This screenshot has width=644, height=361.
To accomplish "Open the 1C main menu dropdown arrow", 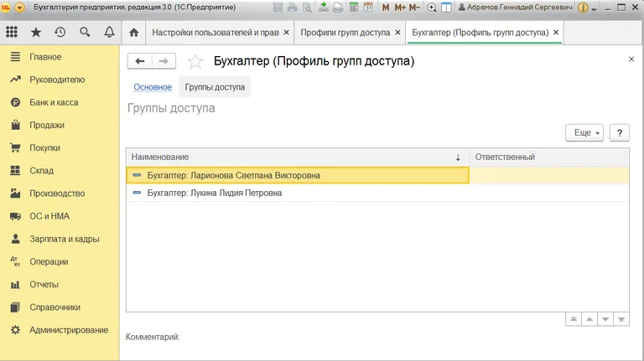I will click(20, 8).
